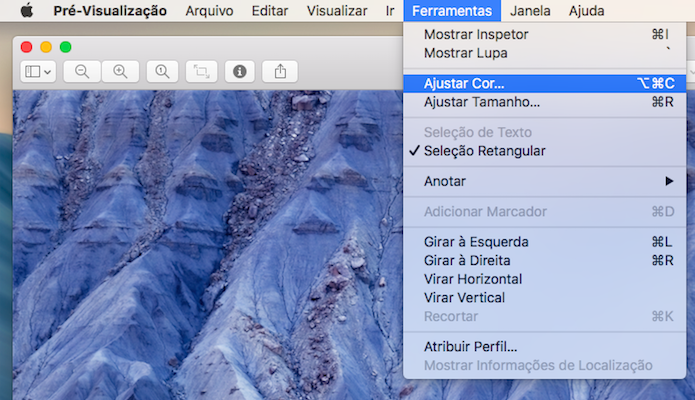
Task: Choose Virar Vertical
Action: [x=545, y=298]
